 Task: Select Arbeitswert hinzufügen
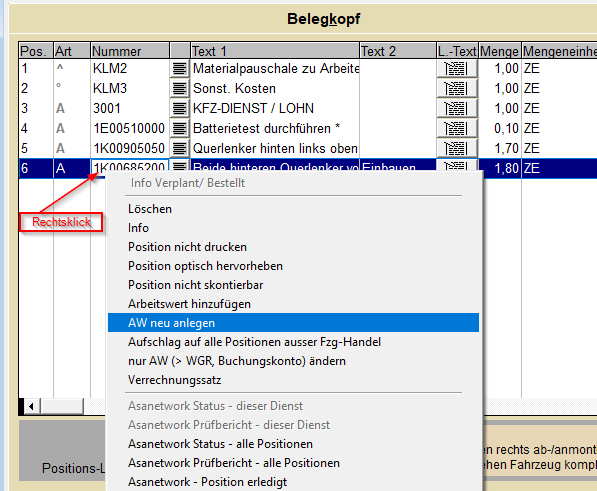(293, 304)
